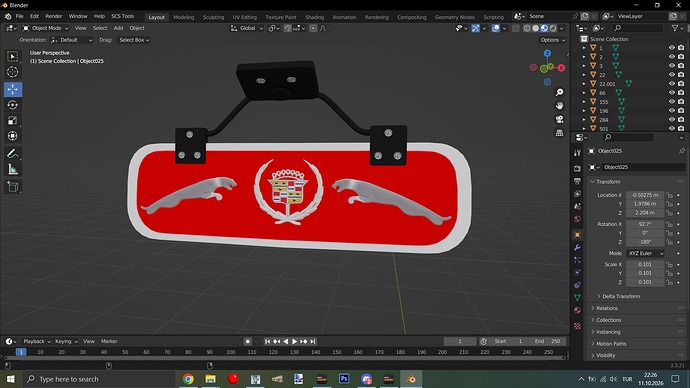Switch to the Shading workspace tab

pyautogui.click(x=314, y=17)
